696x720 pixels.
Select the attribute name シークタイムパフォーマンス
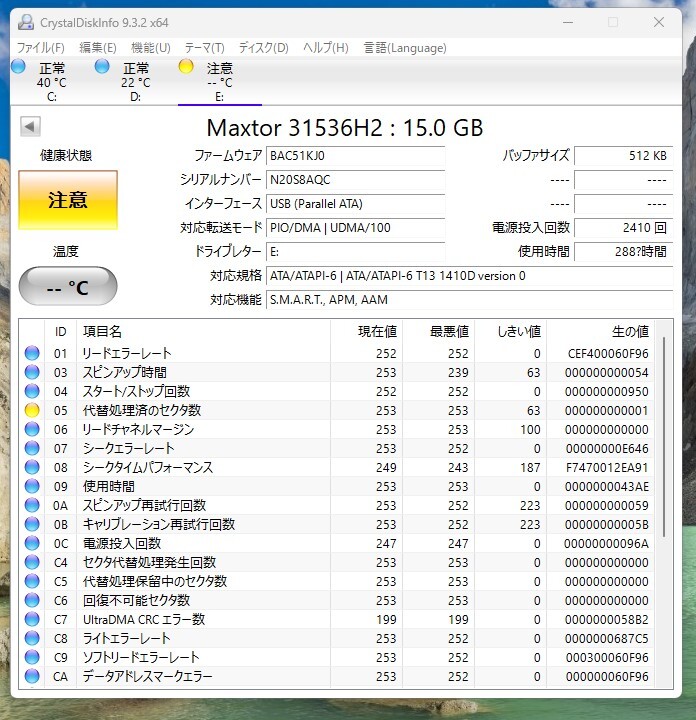(148, 467)
